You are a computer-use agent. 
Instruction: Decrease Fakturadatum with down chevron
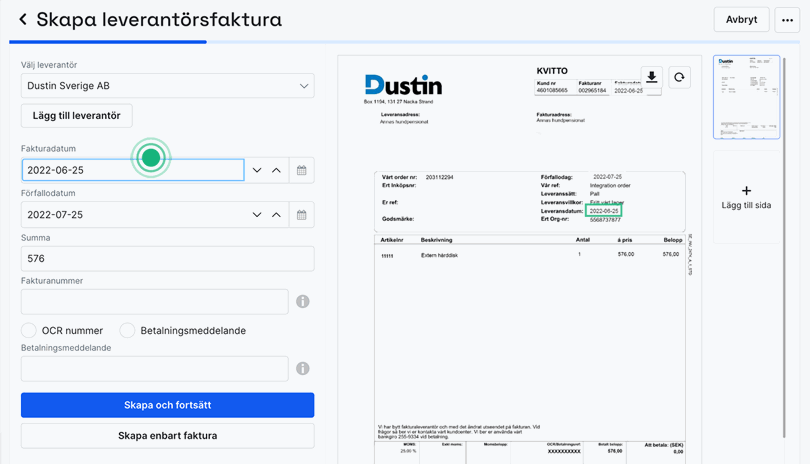coord(257,171)
